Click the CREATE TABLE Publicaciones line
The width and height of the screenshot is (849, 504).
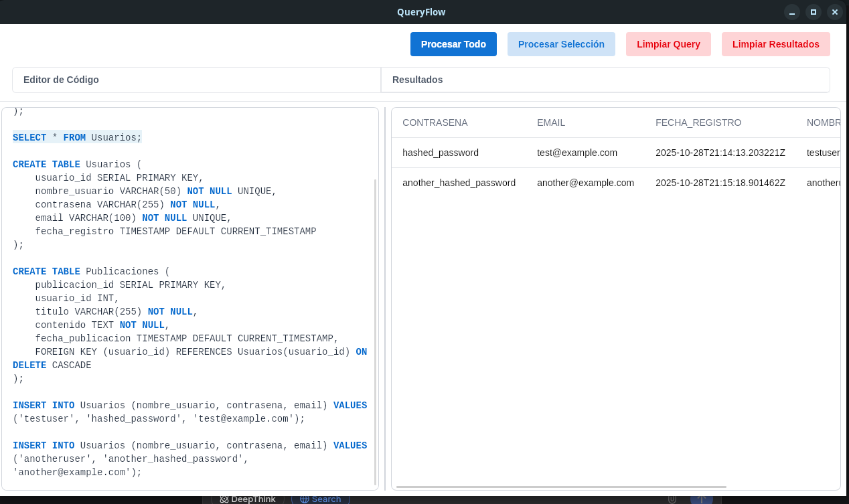click(92, 271)
